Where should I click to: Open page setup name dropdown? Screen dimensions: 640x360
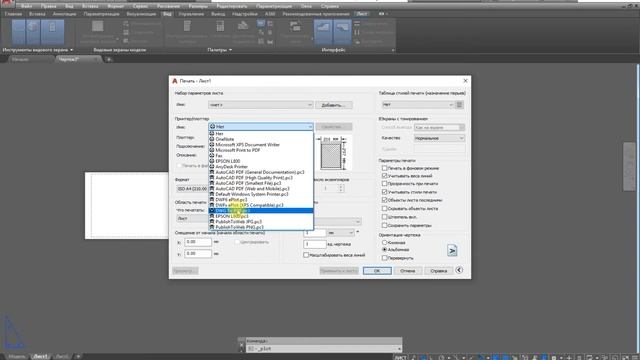pyautogui.click(x=261, y=105)
